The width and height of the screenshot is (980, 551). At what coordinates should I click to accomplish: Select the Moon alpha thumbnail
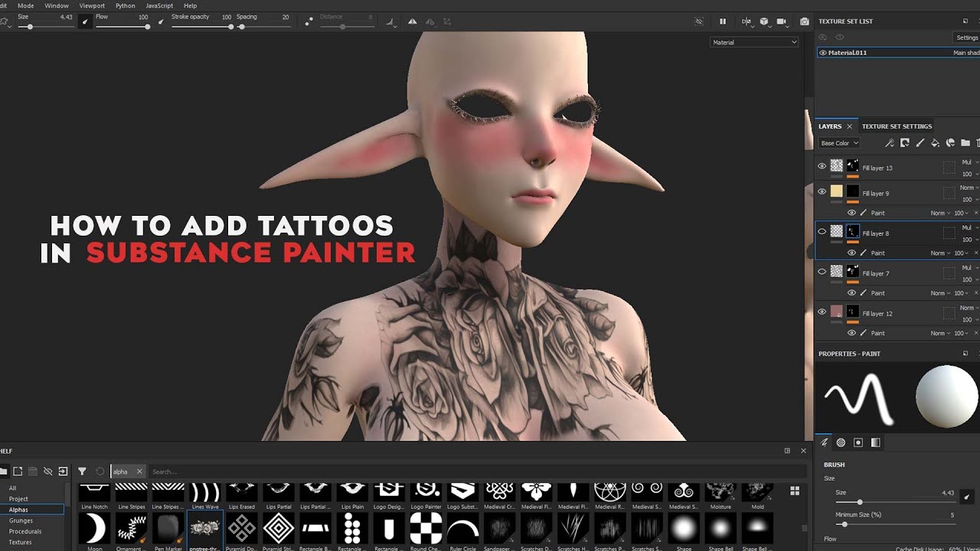(x=95, y=528)
